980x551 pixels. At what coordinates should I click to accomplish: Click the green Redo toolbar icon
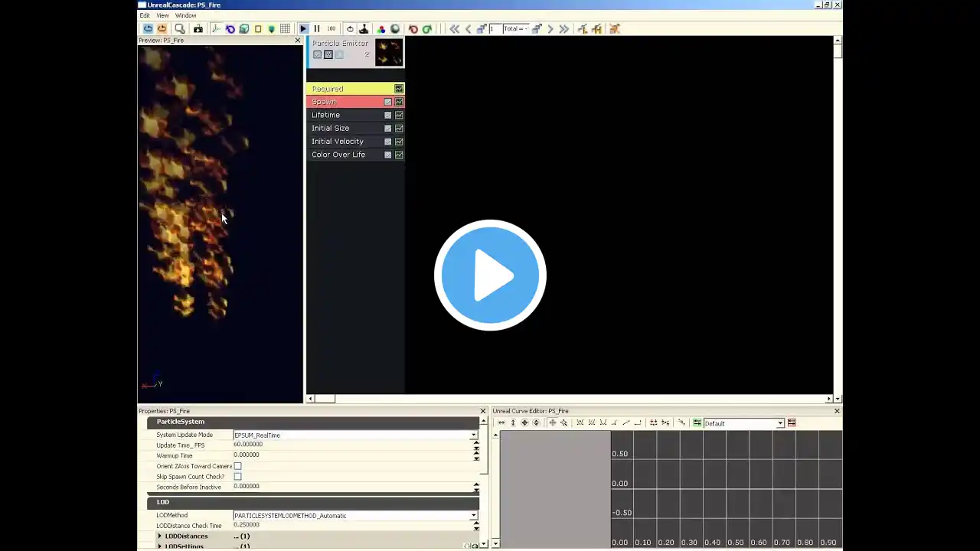click(x=427, y=29)
